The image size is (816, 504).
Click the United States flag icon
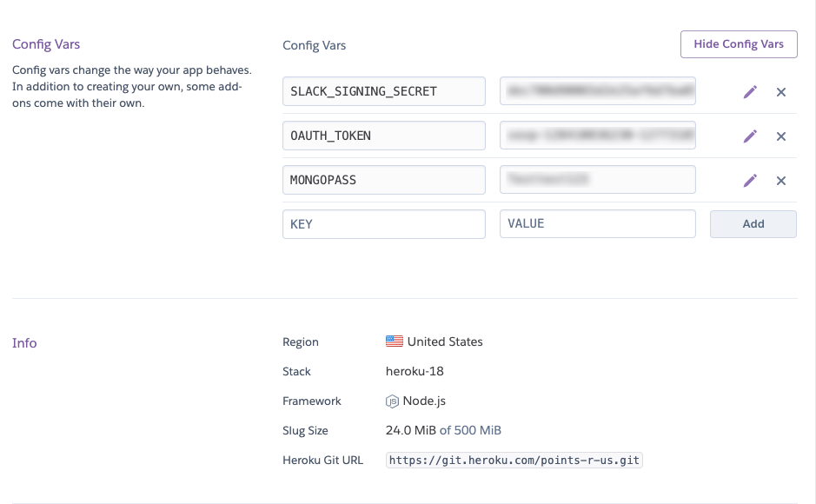(x=394, y=341)
